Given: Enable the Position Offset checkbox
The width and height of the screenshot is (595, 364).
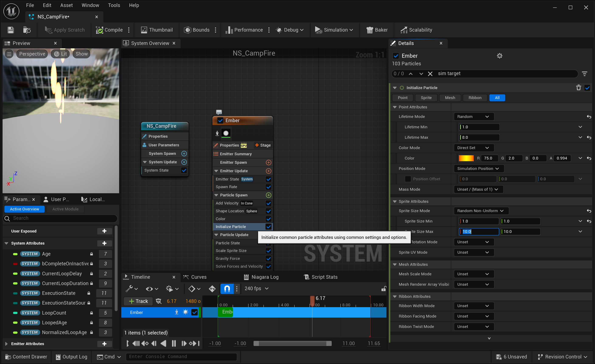Looking at the screenshot, I should click(408, 179).
